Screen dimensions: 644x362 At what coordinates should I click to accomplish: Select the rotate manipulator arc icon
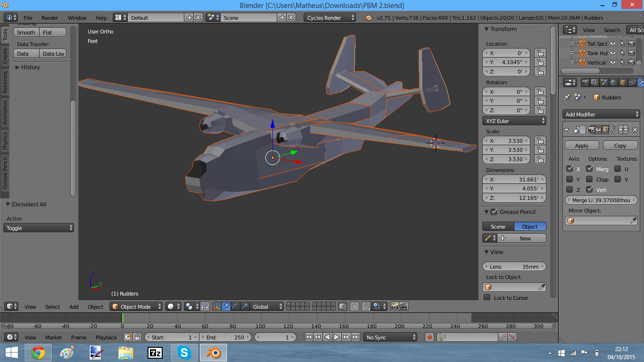tap(235, 307)
